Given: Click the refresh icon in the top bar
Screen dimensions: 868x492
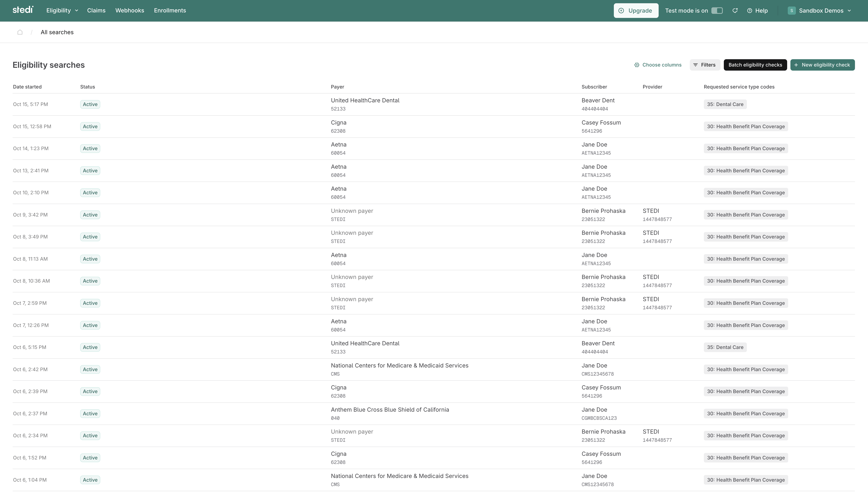Looking at the screenshot, I should 735,10.
